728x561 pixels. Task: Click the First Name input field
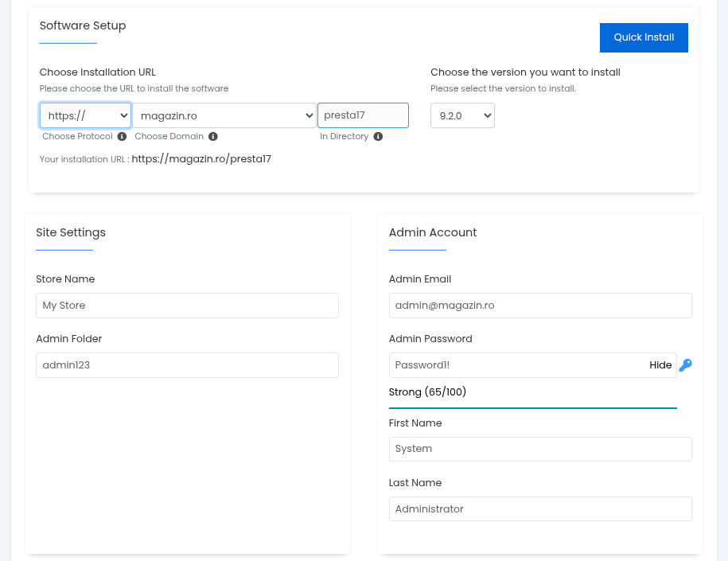tap(540, 449)
